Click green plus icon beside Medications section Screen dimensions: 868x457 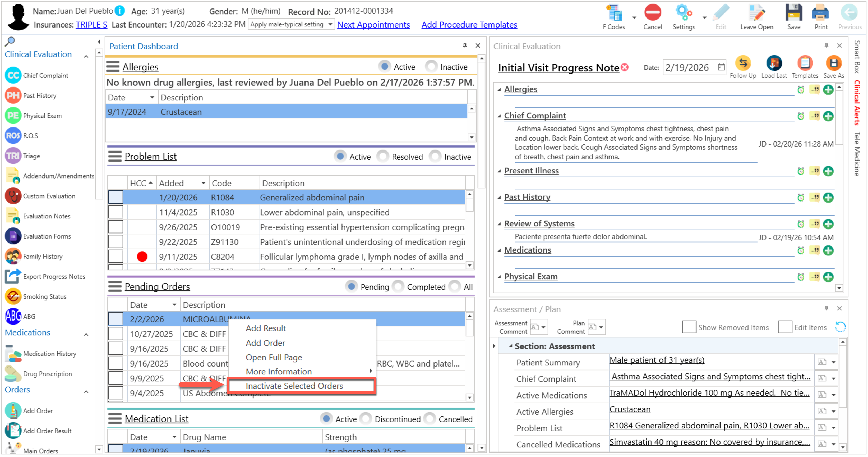[x=828, y=251]
